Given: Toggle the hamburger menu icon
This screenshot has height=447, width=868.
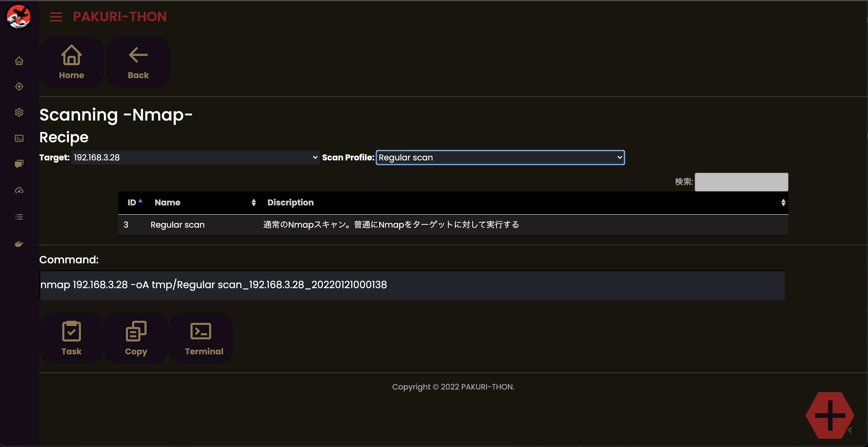Looking at the screenshot, I should (56, 17).
